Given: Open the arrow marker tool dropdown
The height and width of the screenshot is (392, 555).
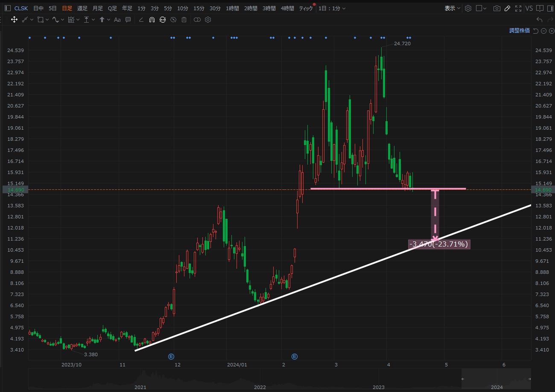Looking at the screenshot, I should point(109,20).
